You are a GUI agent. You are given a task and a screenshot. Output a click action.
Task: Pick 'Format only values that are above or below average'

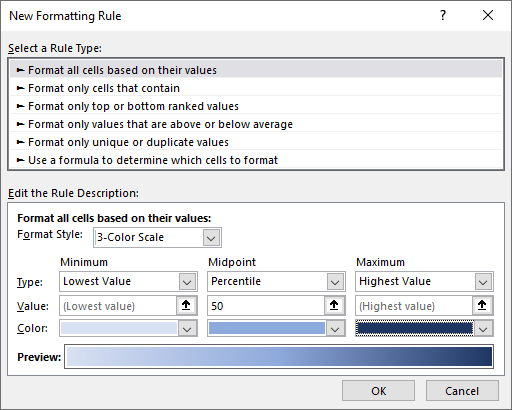pos(256,124)
